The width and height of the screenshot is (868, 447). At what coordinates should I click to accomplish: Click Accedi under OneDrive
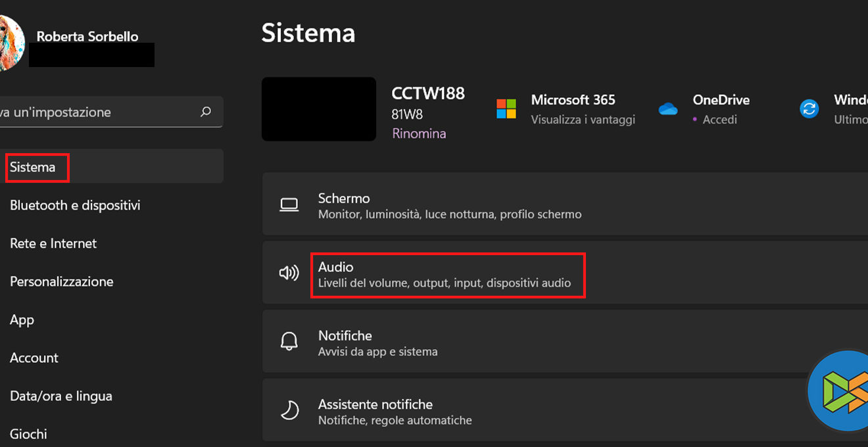point(719,120)
